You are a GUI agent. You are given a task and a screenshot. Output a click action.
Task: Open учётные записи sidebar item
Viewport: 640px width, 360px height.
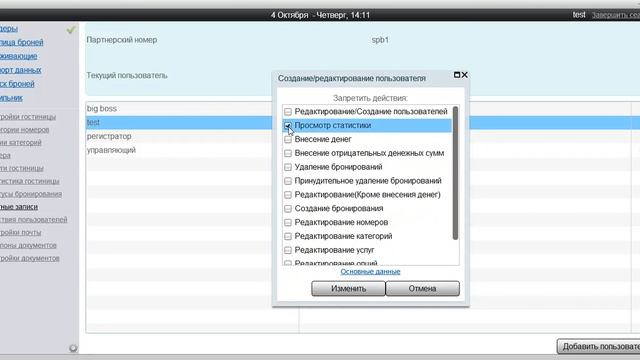19,207
